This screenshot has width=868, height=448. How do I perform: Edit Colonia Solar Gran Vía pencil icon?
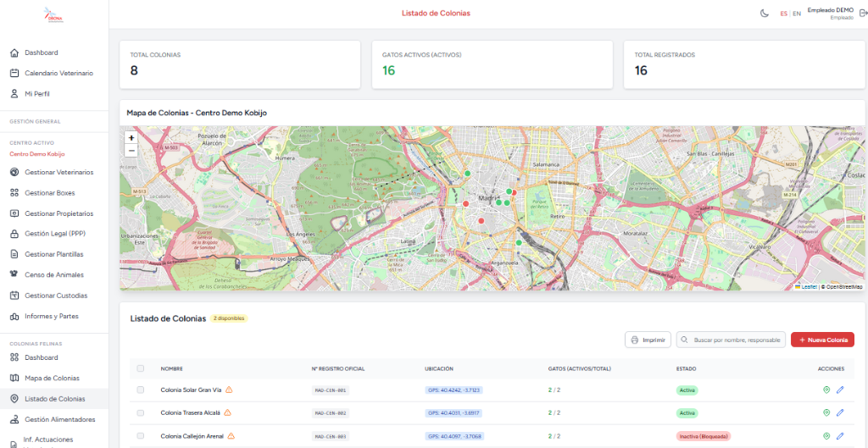840,390
